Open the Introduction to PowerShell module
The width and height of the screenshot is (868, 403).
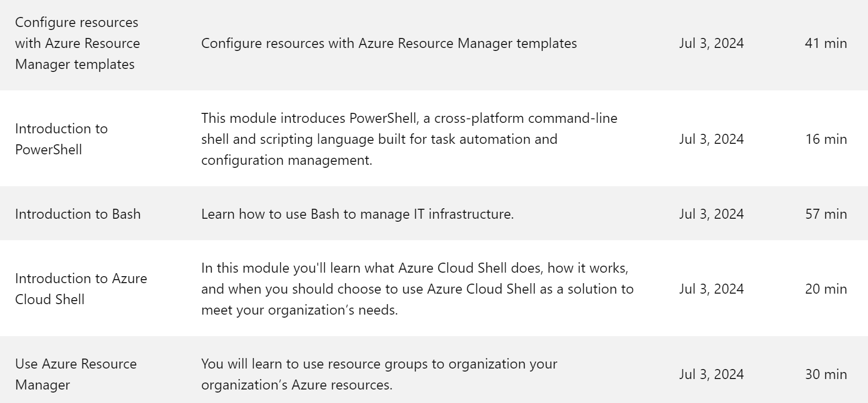coord(61,139)
